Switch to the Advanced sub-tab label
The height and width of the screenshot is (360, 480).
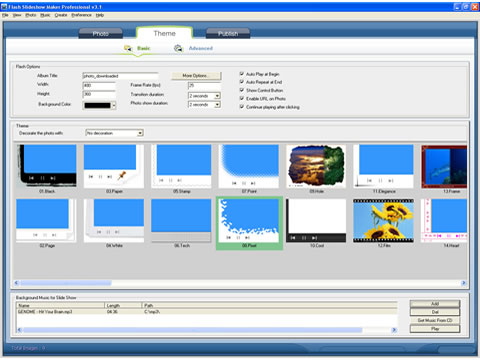pyautogui.click(x=201, y=48)
